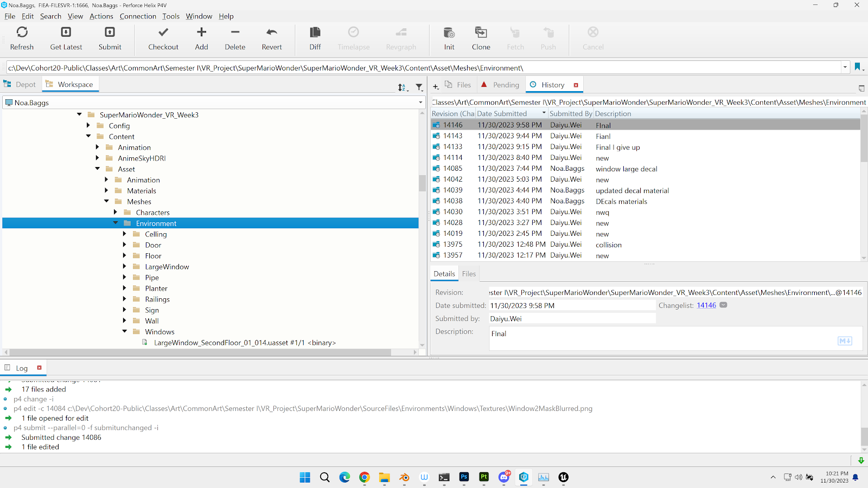Expand the LargeWindow folder

(x=125, y=266)
